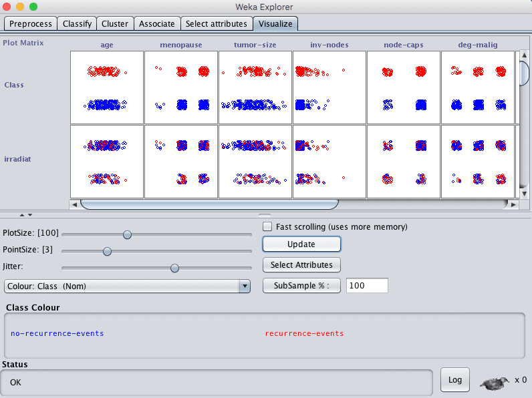Click the recurrence-events class colour label
The height and width of the screenshot is (398, 532).
coord(304,334)
